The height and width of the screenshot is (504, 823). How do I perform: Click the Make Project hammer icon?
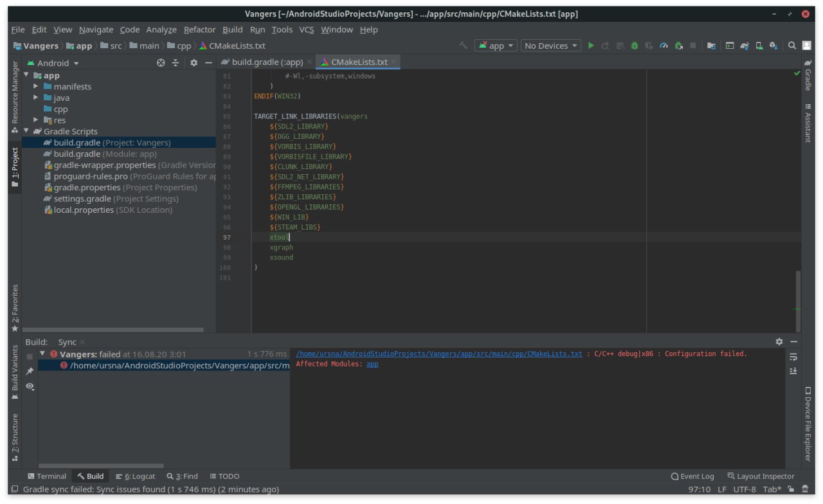[x=463, y=46]
